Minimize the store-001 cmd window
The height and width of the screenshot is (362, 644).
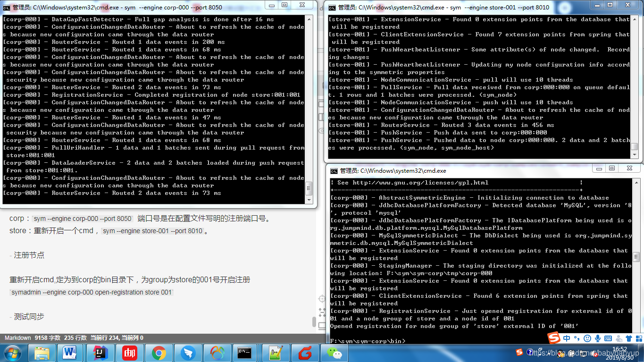coord(597,5)
